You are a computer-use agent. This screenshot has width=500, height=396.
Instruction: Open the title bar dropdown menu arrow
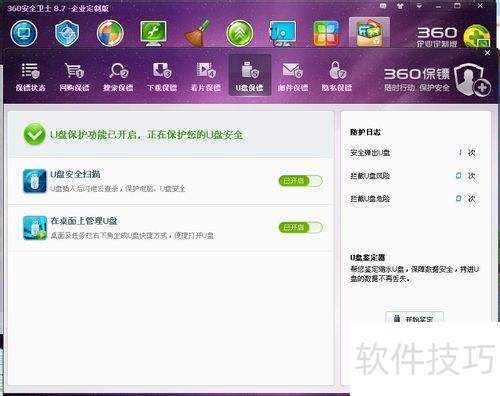(x=419, y=6)
